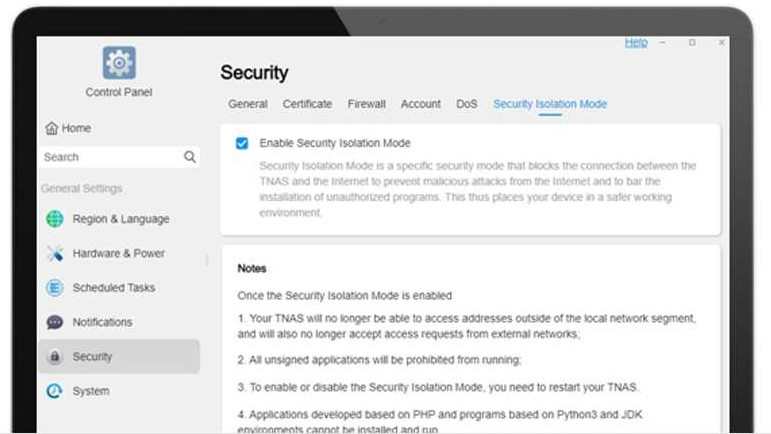Click the sidebar collapse handle
The height and width of the screenshot is (434, 771).
pyautogui.click(x=207, y=260)
